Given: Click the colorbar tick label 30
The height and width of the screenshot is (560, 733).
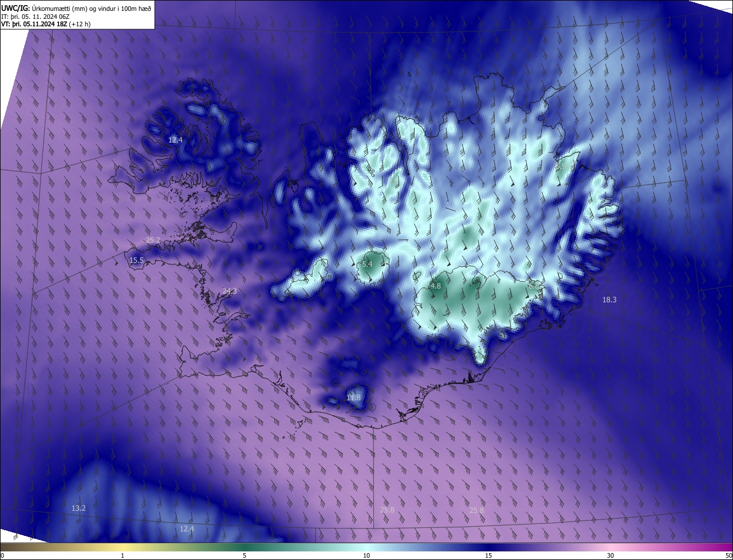Looking at the screenshot, I should [610, 555].
